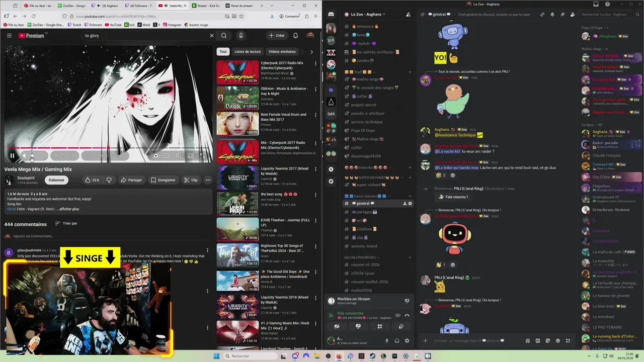Open settings gear for the #général channel
This screenshot has height=362, width=644.
tap(410, 204)
